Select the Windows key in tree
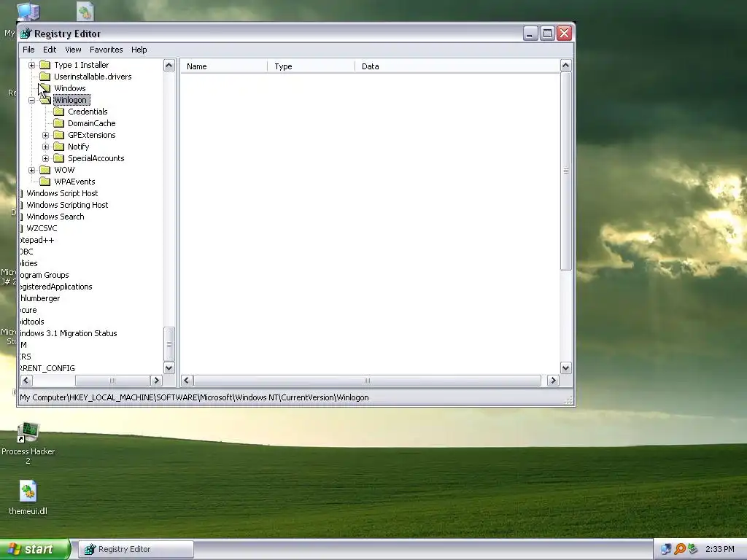 click(x=70, y=88)
